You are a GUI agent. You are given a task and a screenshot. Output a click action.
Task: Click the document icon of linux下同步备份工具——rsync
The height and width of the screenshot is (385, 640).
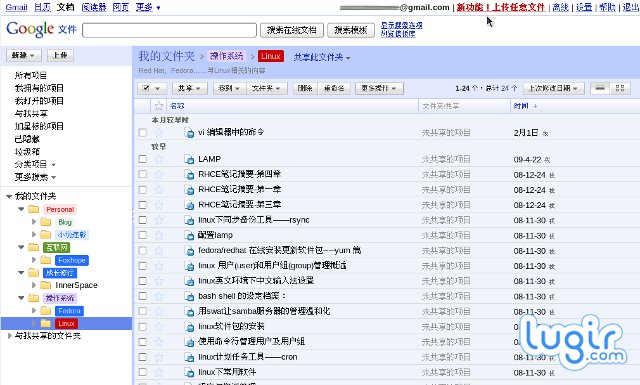coord(189,220)
